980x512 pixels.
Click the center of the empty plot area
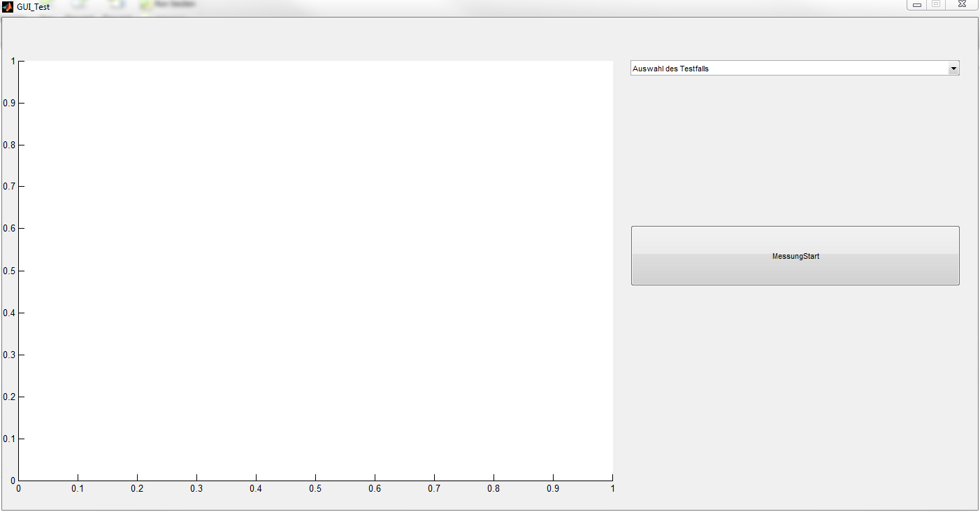point(315,271)
